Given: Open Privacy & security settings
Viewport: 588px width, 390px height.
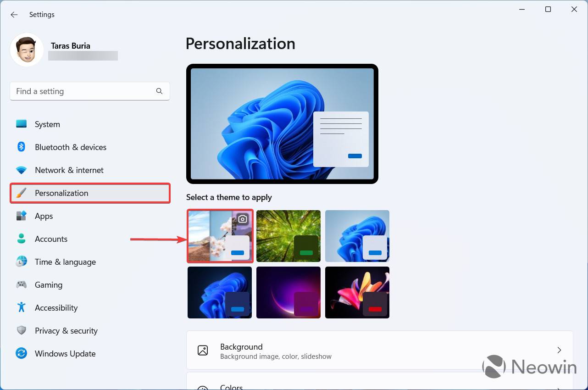Looking at the screenshot, I should [x=66, y=330].
